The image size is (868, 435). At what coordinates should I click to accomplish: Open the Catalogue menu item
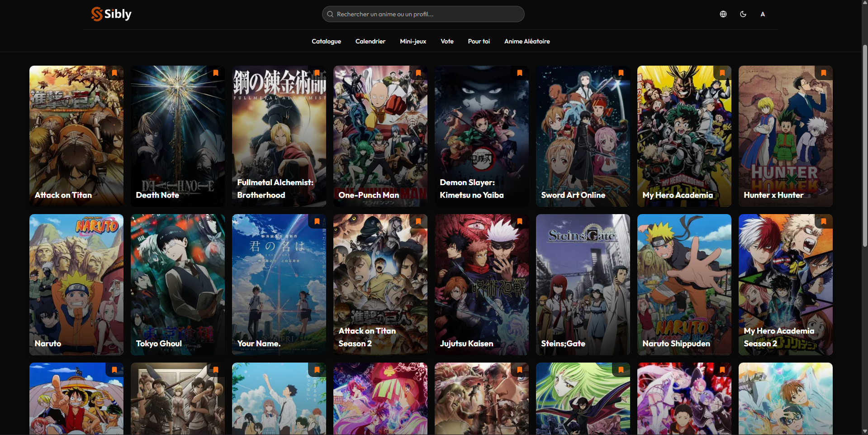pyautogui.click(x=326, y=41)
